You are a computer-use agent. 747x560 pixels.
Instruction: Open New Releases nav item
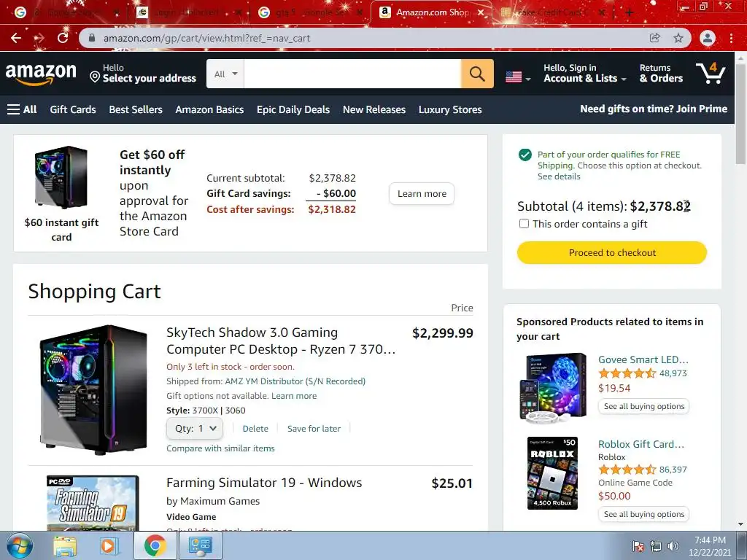tap(374, 109)
